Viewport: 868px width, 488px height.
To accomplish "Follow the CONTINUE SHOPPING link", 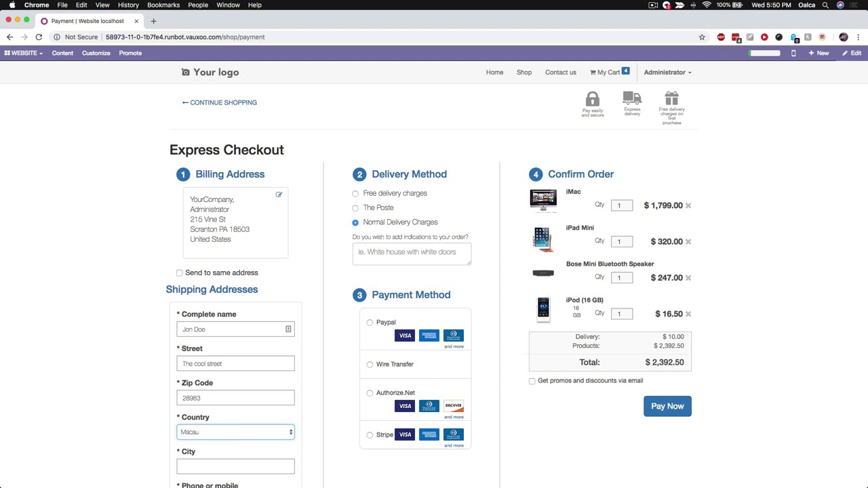I will [x=220, y=102].
